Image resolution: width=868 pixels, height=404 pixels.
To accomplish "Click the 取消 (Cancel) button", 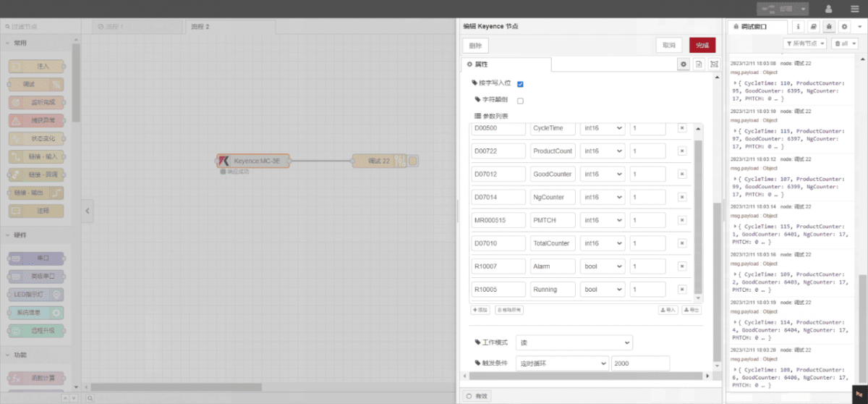I will click(669, 45).
